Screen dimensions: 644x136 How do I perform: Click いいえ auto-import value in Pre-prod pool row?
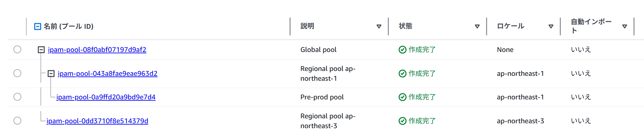pyautogui.click(x=581, y=97)
